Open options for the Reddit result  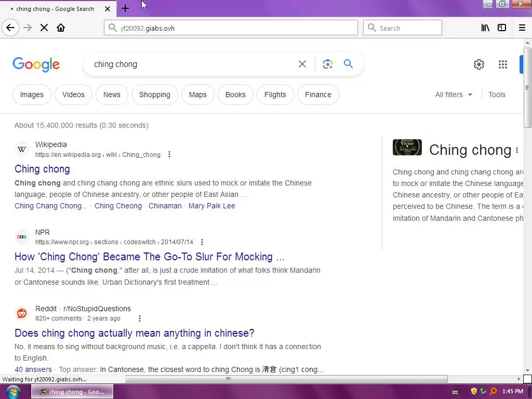click(139, 318)
